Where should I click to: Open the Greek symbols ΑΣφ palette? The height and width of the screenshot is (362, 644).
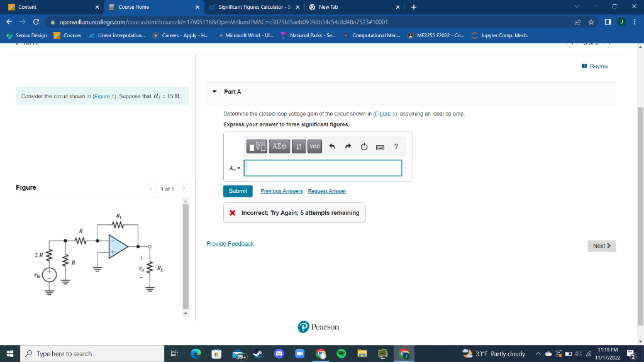(279, 146)
